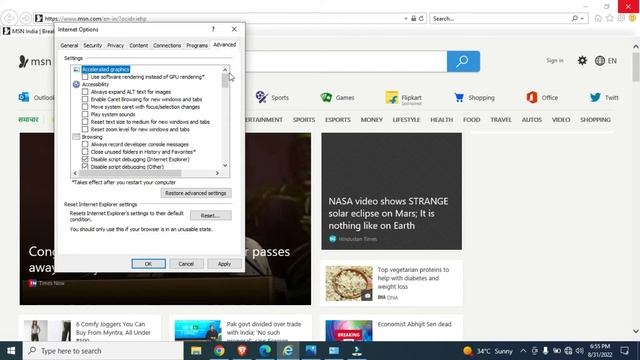Click the Reset... button

point(211,216)
